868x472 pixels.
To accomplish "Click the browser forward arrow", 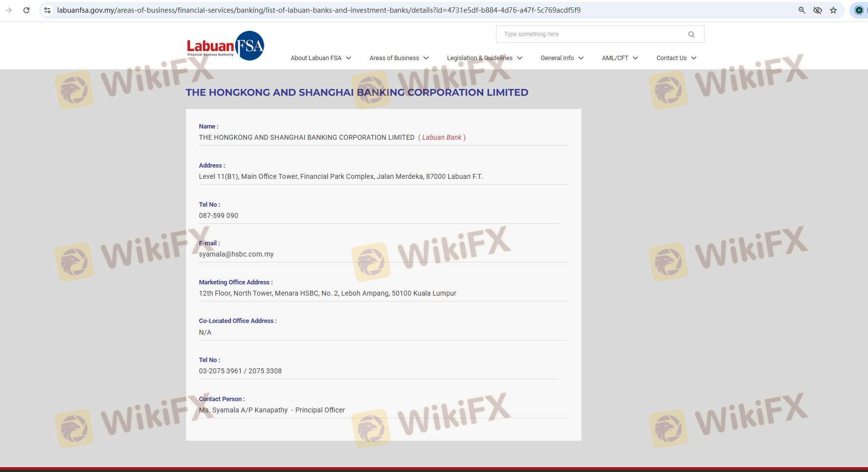I will point(8,10).
